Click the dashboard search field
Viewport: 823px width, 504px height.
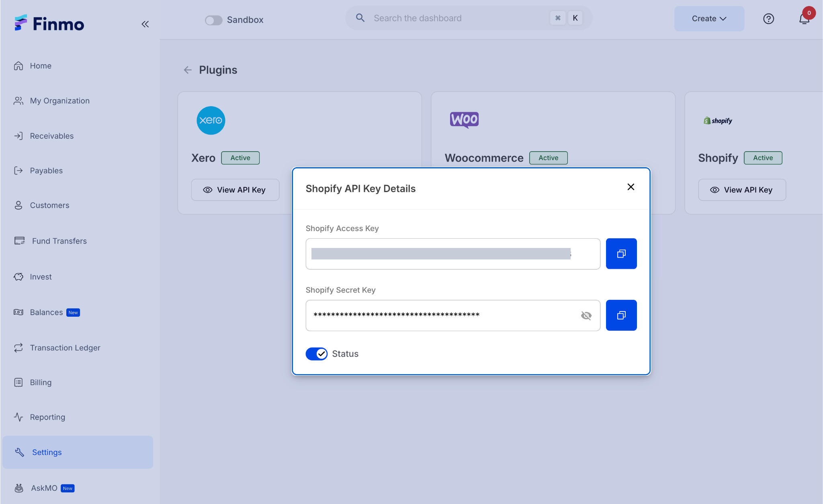469,18
